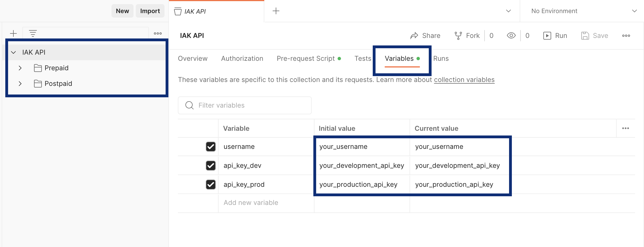
Task: Click the Import button
Action: tap(150, 11)
